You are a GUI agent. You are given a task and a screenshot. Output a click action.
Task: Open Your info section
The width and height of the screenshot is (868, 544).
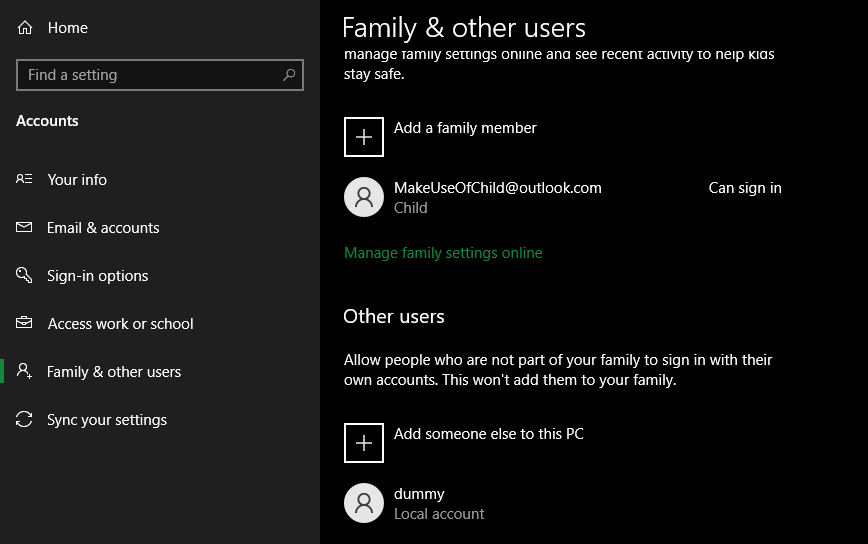[77, 180]
